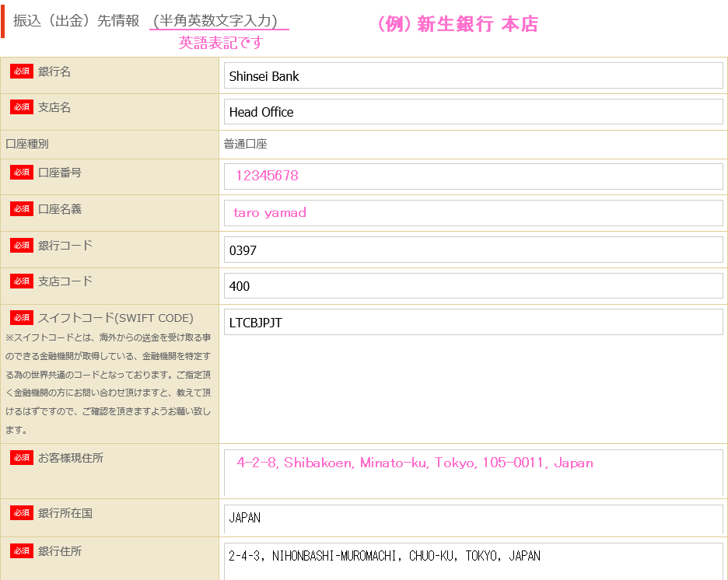Click the お客様現住所 address text area
Screen dimensions: 728x580
click(473, 473)
